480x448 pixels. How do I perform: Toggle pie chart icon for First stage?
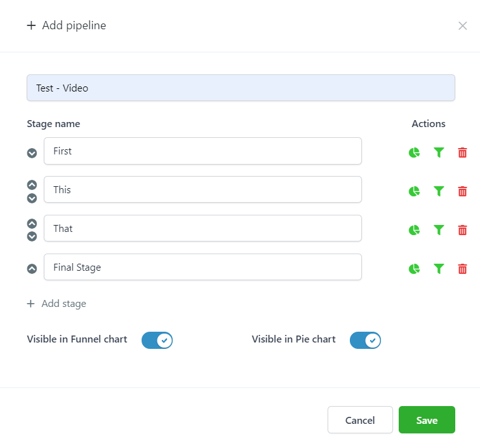(x=414, y=153)
